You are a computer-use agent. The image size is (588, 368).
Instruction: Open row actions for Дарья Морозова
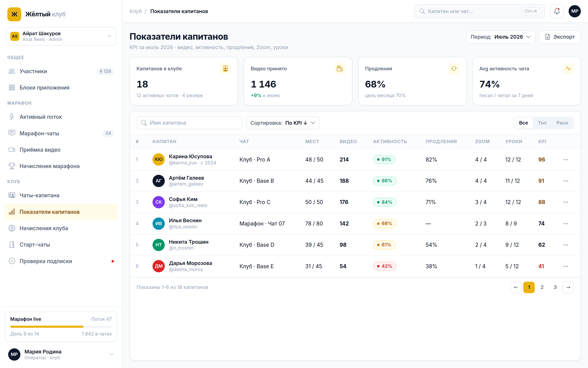(x=566, y=266)
